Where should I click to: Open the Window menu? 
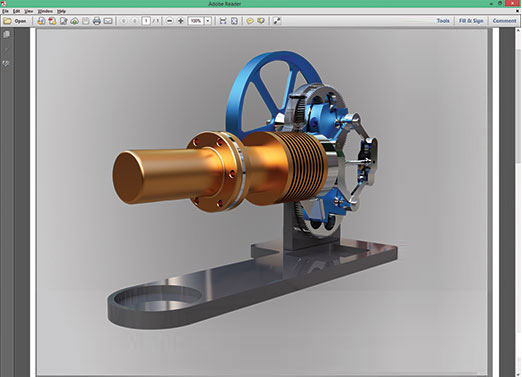coord(45,11)
